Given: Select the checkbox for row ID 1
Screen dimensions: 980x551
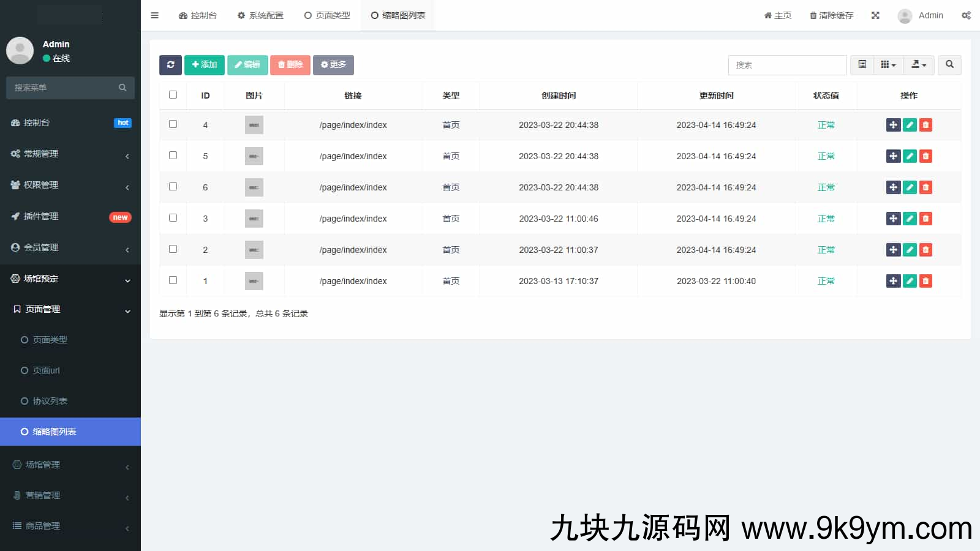Looking at the screenshot, I should click(x=173, y=280).
